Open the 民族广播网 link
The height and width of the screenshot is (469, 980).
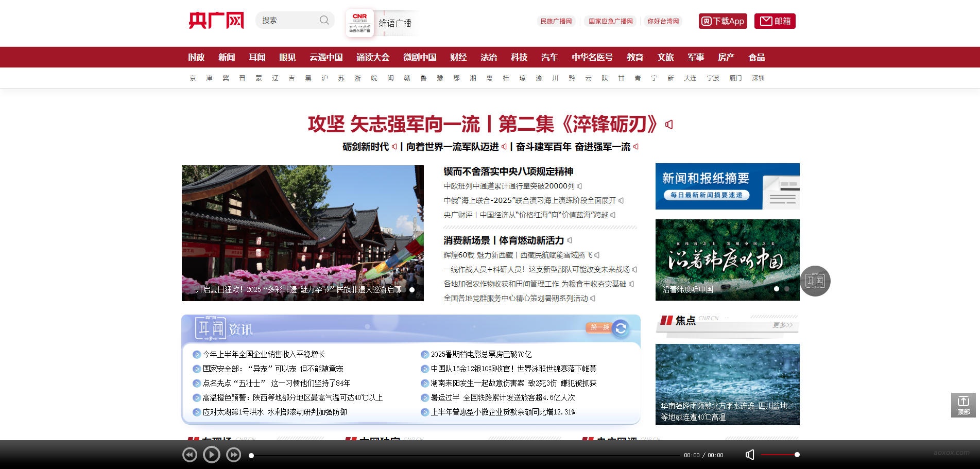click(556, 22)
